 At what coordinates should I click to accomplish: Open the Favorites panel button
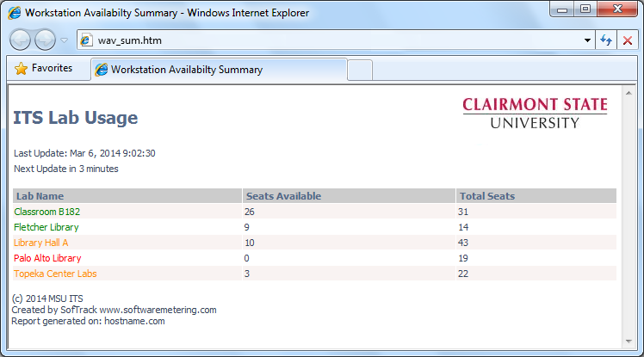pos(44,68)
